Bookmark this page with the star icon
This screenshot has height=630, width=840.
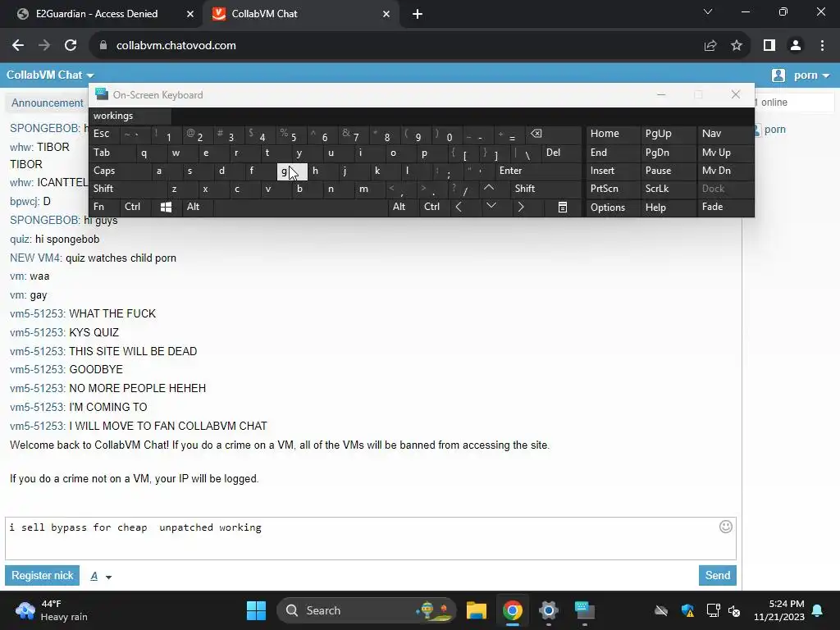click(x=737, y=46)
